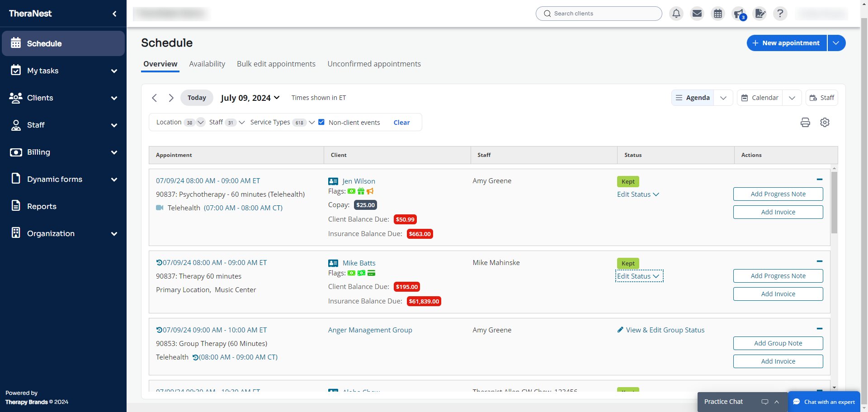The image size is (868, 412).
Task: Collapse Anger Management Group appointment row
Action: click(819, 329)
